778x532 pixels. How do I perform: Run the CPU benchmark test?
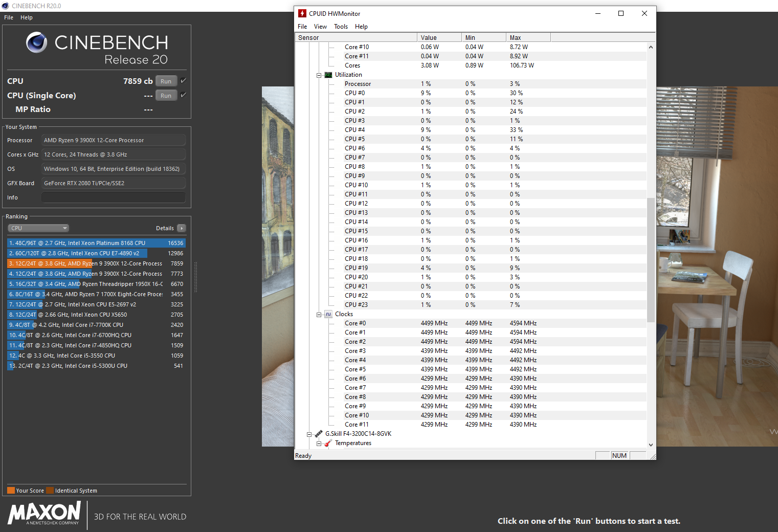pos(166,81)
